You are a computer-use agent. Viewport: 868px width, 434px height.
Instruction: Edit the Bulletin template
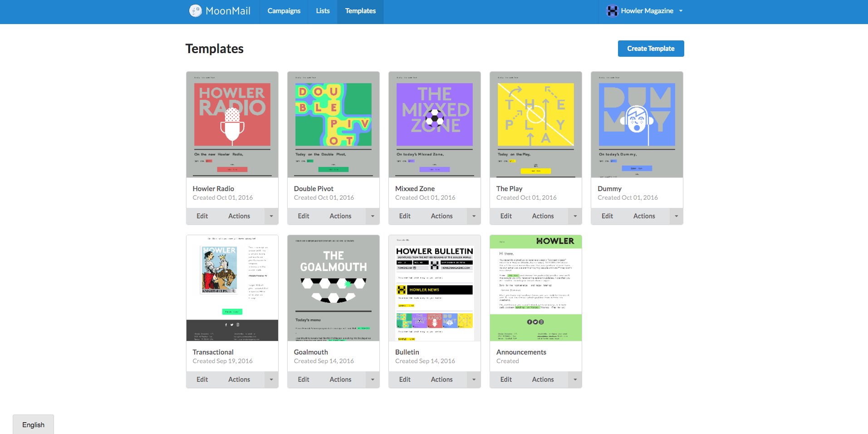(x=405, y=380)
